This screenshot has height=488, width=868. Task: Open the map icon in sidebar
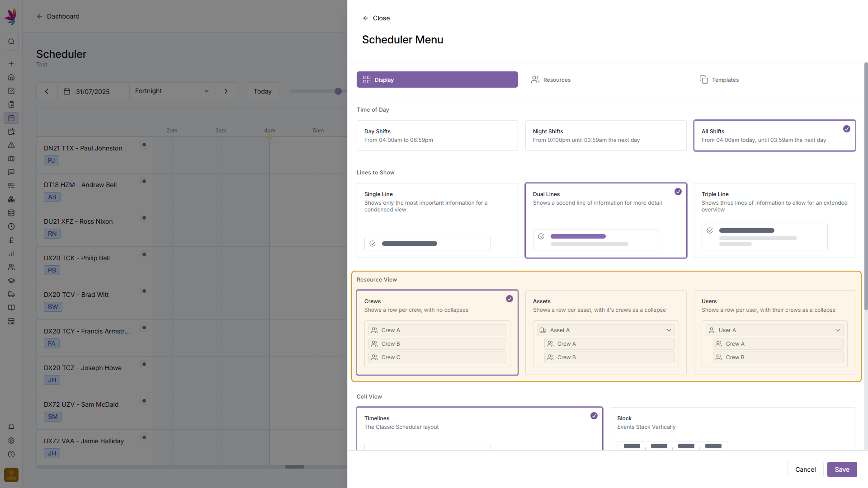click(x=11, y=159)
